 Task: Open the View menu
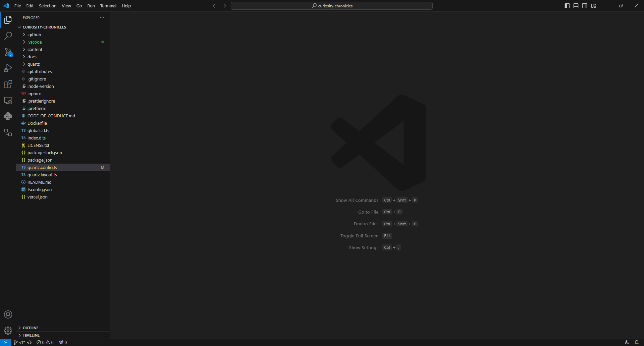pyautogui.click(x=66, y=6)
